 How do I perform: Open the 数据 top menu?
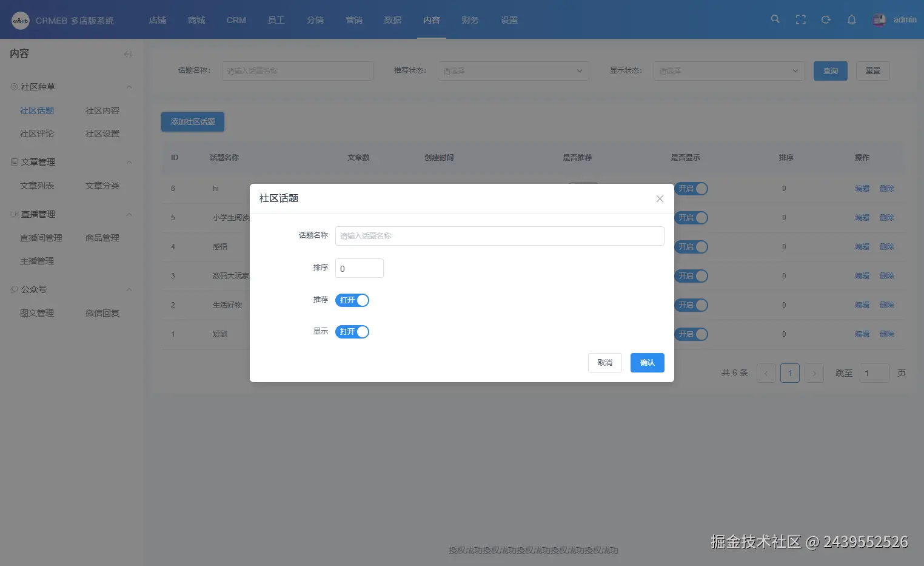click(393, 20)
